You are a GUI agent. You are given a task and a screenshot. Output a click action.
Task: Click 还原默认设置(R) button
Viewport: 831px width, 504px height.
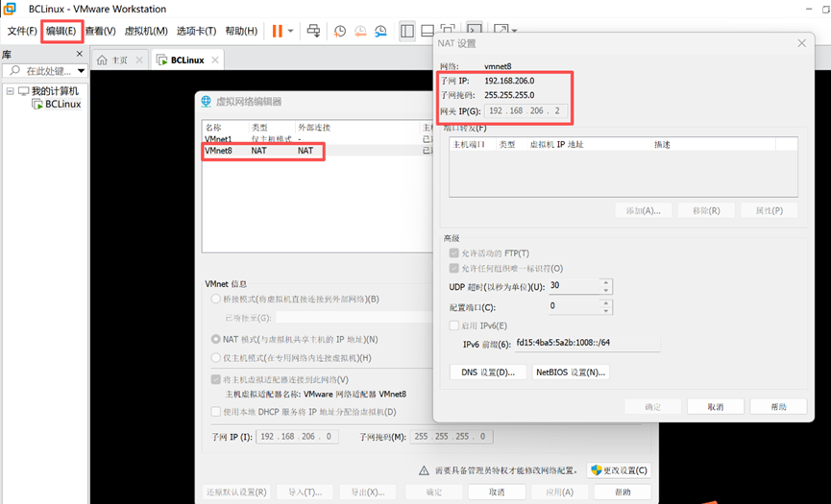237,492
